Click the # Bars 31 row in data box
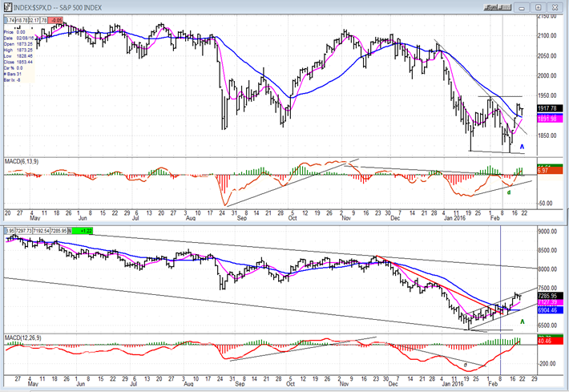Viewport: 569px width, 392px height. 13,74
